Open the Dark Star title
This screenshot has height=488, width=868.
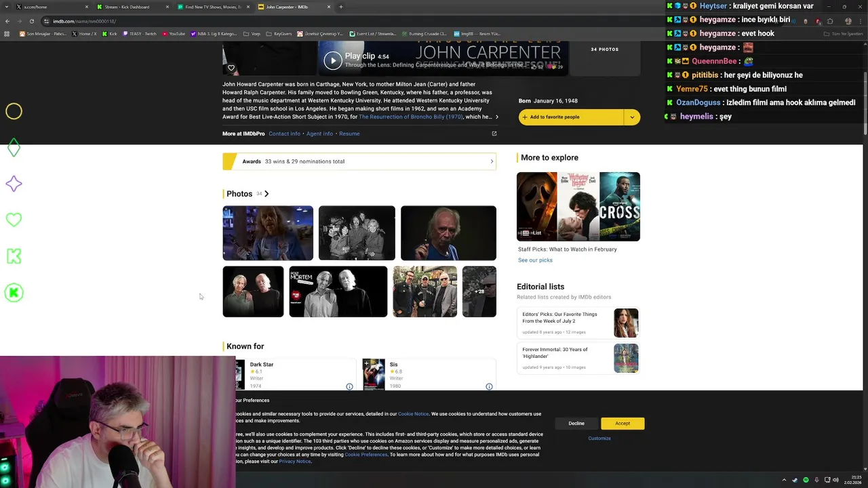point(262,365)
